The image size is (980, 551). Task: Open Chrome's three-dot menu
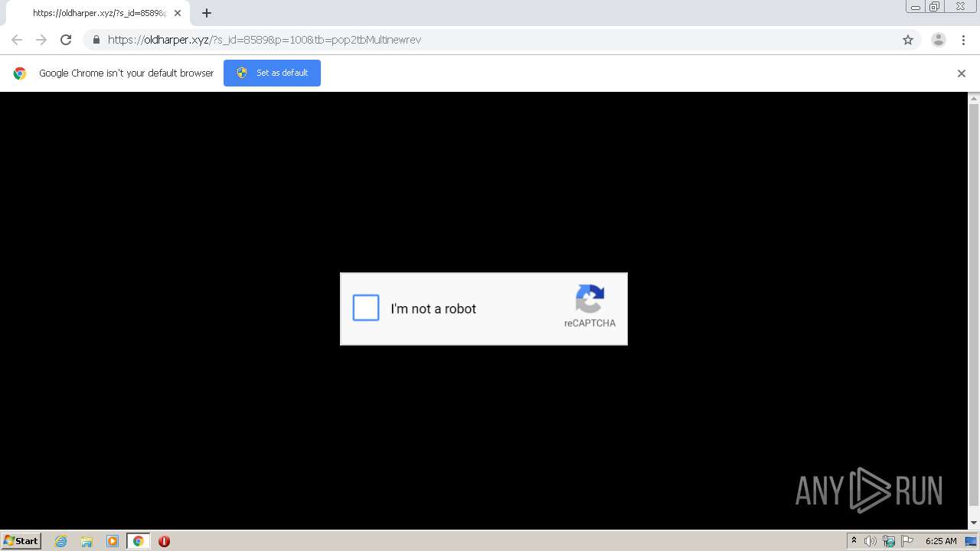click(963, 40)
